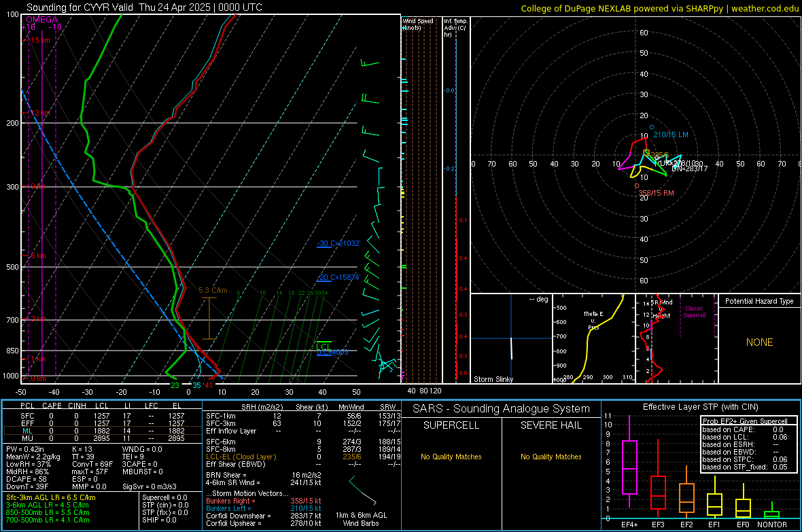The width and height of the screenshot is (802, 532).
Task: Click the 5.3 C/km lapse rate bracket
Action: [209, 318]
